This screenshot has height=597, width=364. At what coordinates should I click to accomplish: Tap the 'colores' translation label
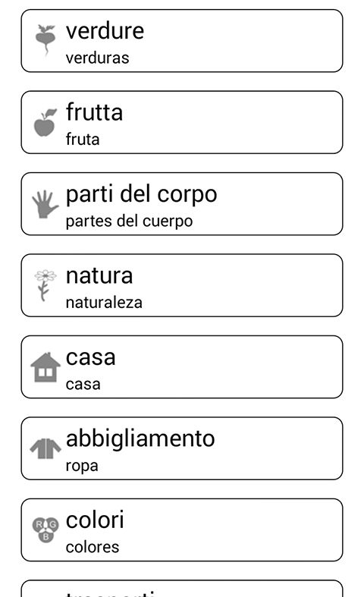tap(93, 547)
